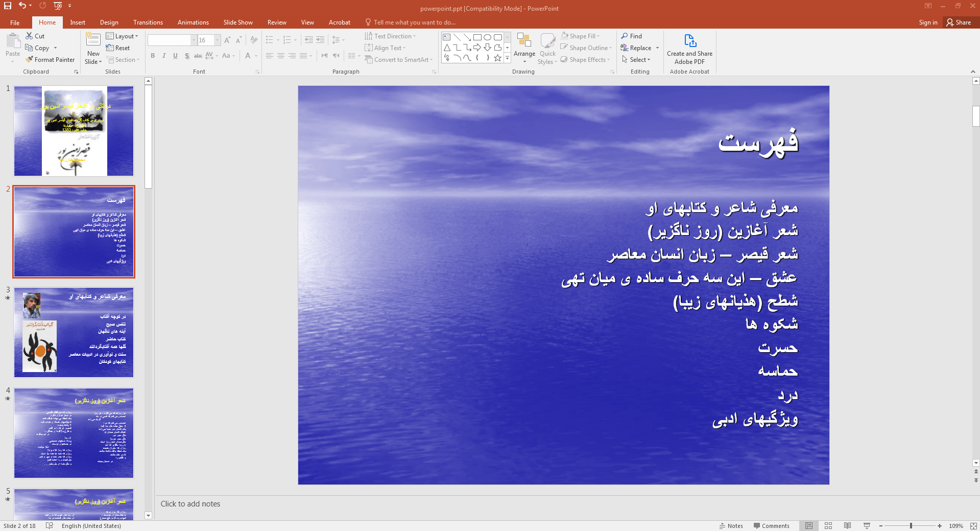This screenshot has height=531, width=980.
Task: Open Comments pane from status bar
Action: click(771, 526)
